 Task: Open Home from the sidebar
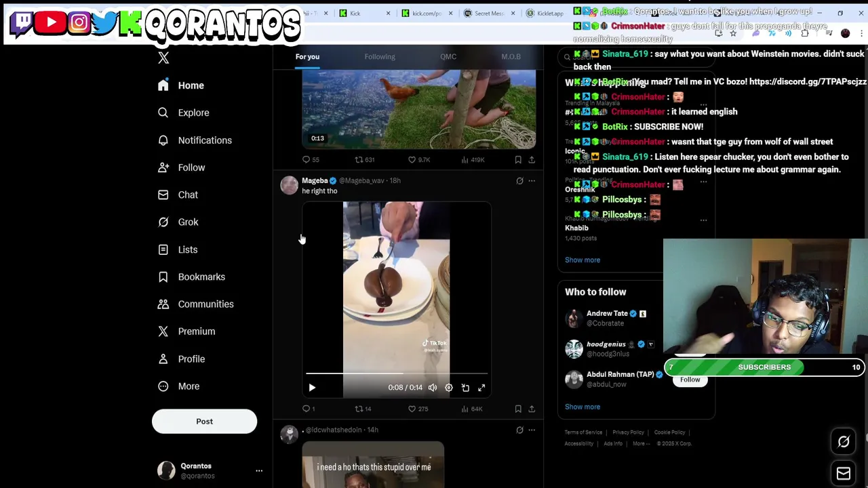(180, 85)
